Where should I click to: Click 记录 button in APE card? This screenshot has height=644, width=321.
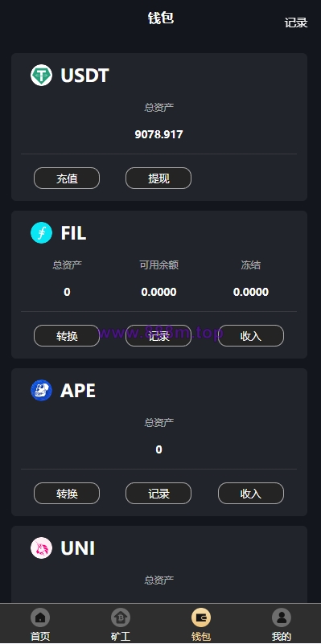[158, 494]
